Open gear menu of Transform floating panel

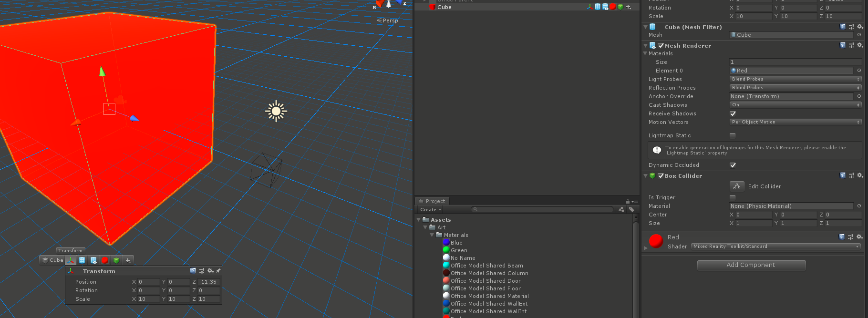(210, 271)
